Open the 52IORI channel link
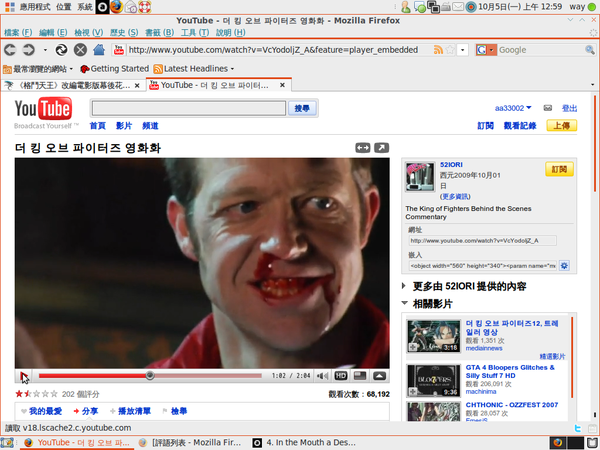This screenshot has height=450, width=600. click(451, 165)
